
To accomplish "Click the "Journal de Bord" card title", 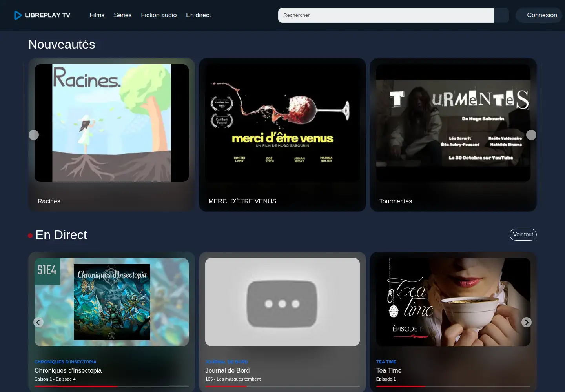I will (x=228, y=370).
